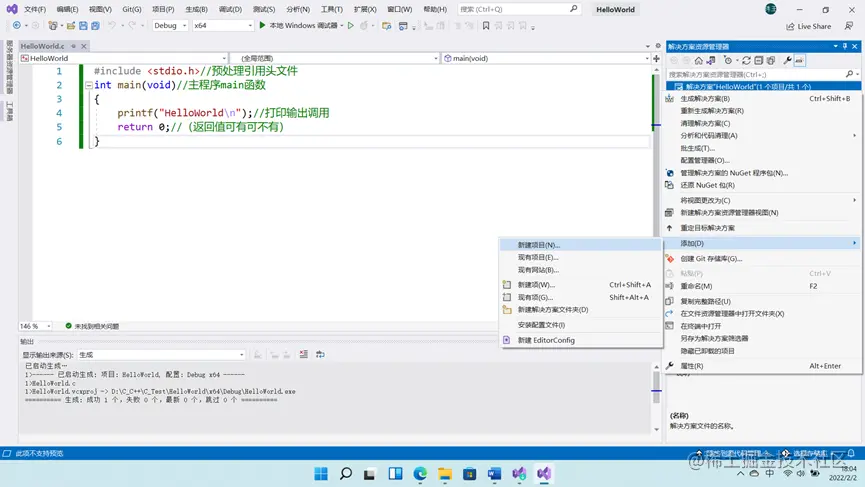Open the main(void) member dropdown

[546, 58]
